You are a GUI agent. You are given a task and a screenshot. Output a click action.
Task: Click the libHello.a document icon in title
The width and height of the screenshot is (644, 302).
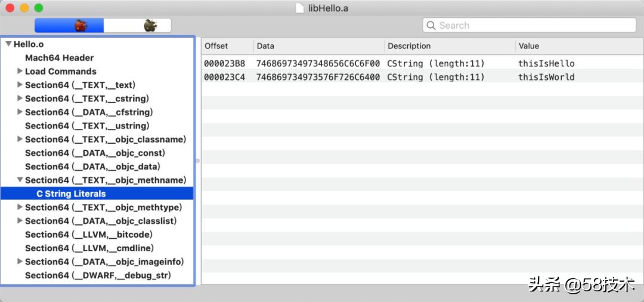pyautogui.click(x=300, y=8)
